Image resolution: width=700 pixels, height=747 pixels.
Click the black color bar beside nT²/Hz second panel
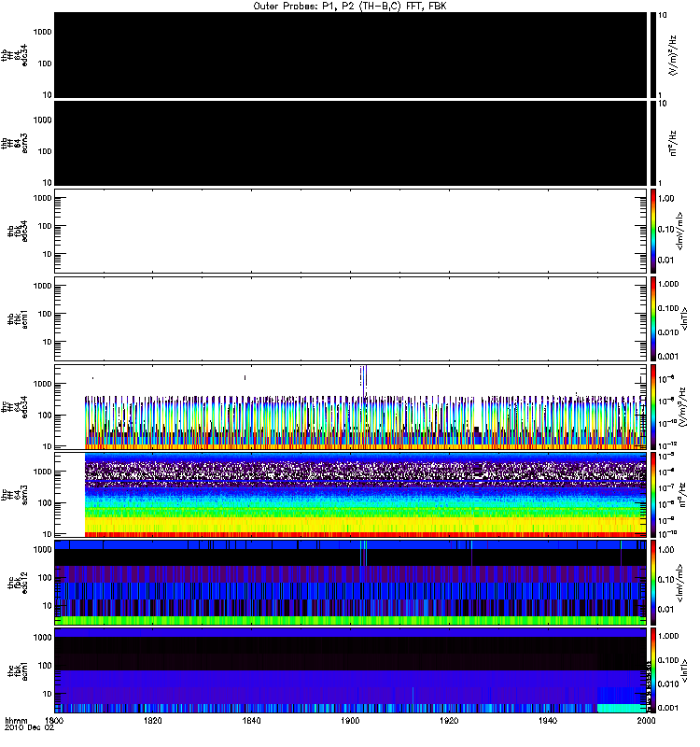point(653,143)
